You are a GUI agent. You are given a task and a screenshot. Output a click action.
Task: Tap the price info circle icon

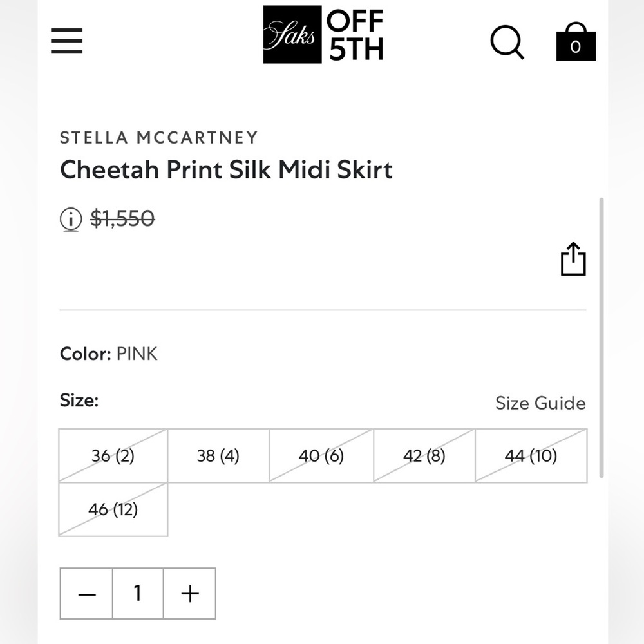[x=71, y=218]
